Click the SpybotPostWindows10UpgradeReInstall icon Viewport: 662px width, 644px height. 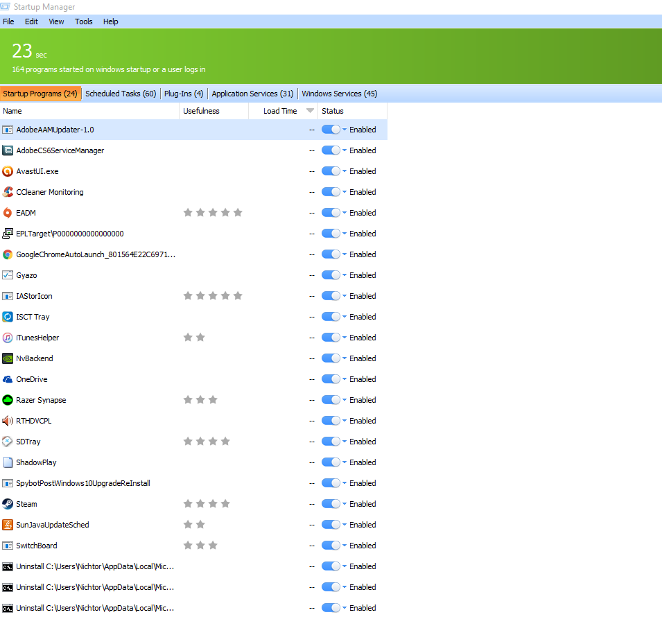[8, 483]
